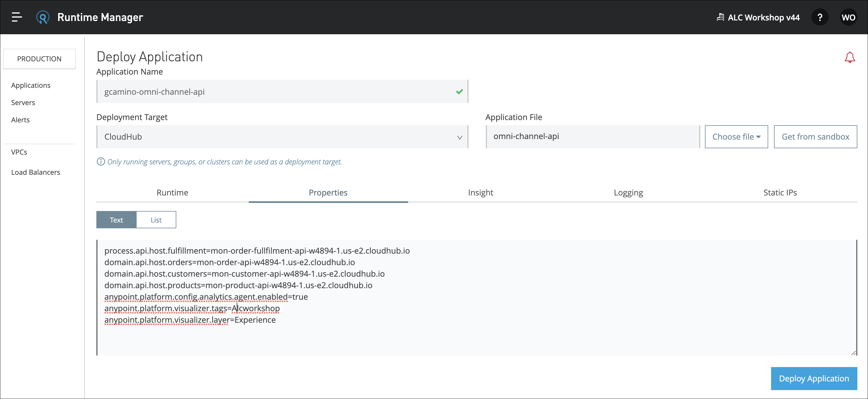
Task: Go to Applications in the sidebar
Action: coord(31,85)
